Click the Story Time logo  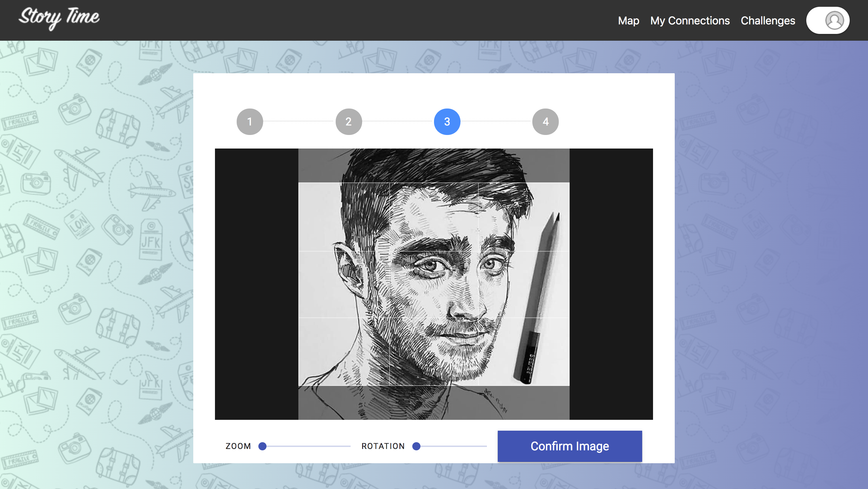(59, 18)
